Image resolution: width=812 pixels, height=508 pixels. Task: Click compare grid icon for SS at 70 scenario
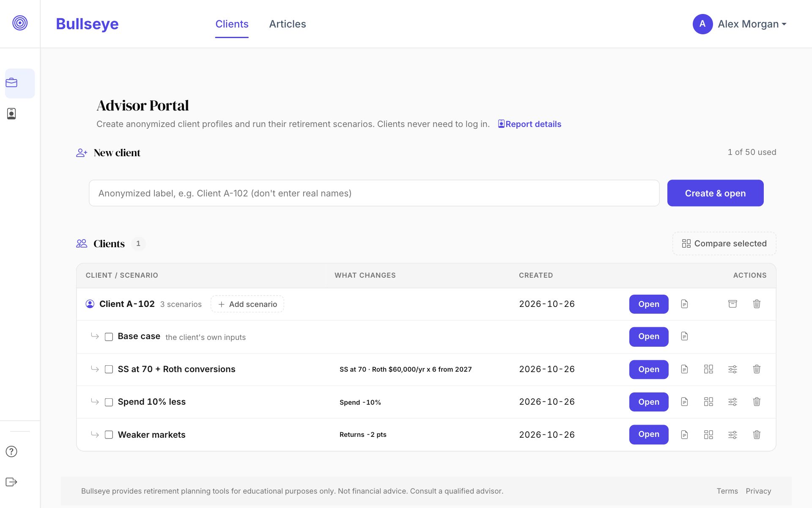708,369
